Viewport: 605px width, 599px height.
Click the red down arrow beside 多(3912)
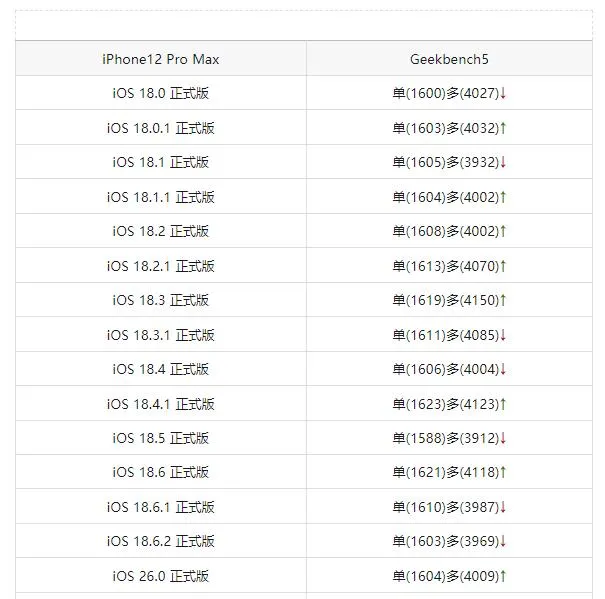pos(503,438)
